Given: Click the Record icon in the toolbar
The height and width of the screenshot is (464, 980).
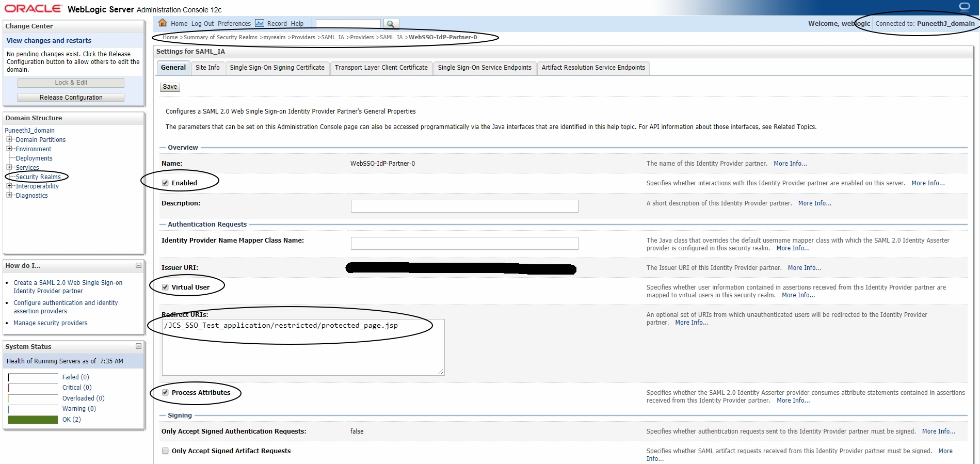Looking at the screenshot, I should tap(260, 23).
